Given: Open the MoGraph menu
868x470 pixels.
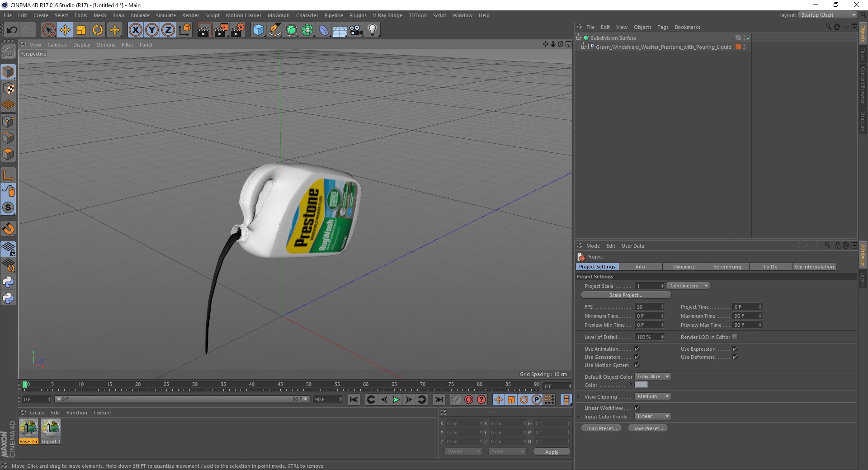Looking at the screenshot, I should pos(278,15).
